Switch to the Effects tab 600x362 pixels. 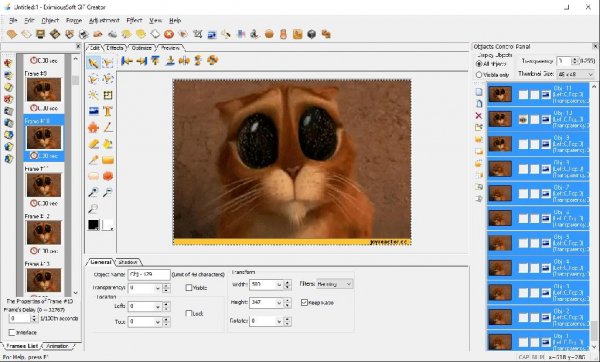[x=115, y=48]
